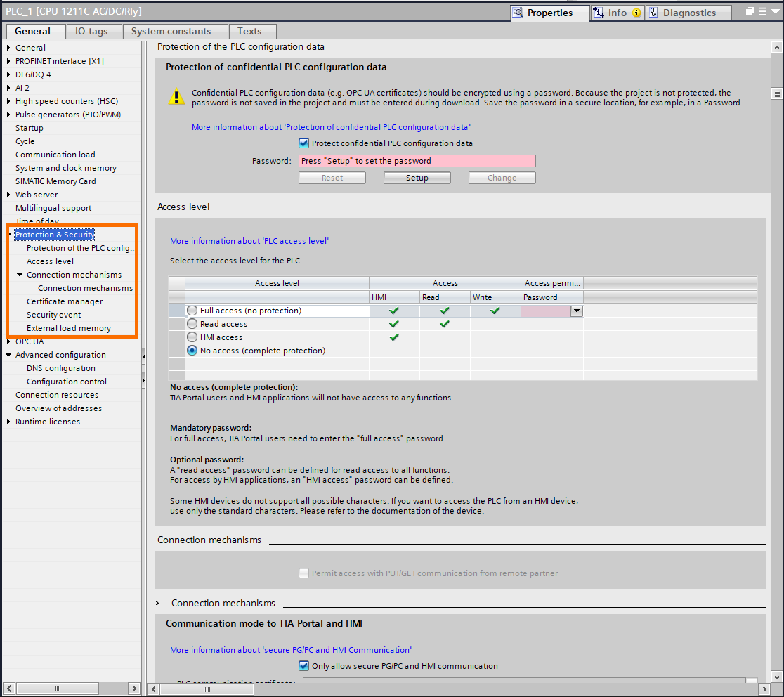The width and height of the screenshot is (784, 697).
Task: Collapse Connection mechanisms node in tree
Action: point(20,275)
